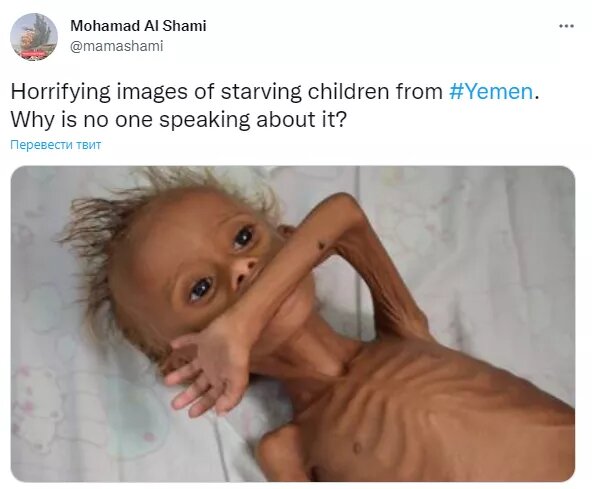Translate this tweet using the blue link
This screenshot has width=592, height=489.
click(x=56, y=145)
